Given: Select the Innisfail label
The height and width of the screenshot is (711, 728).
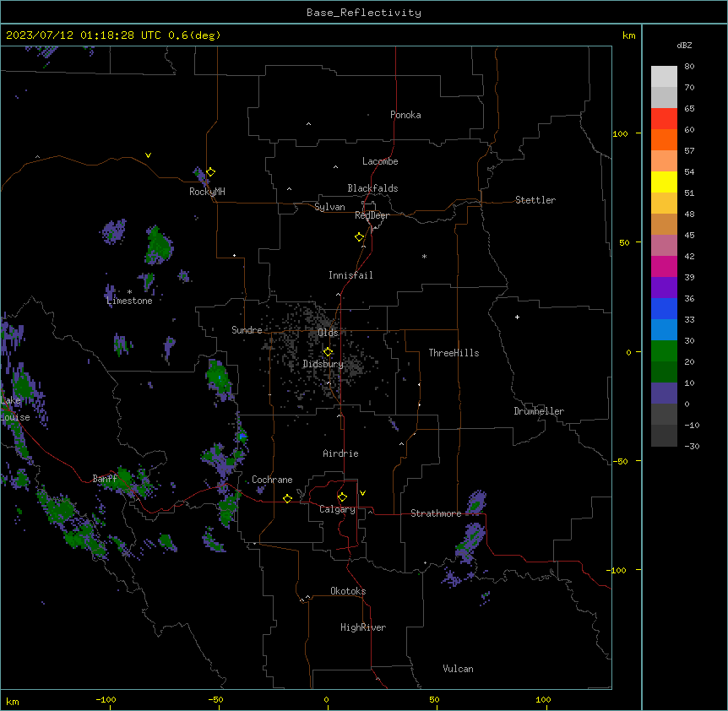Looking at the screenshot, I should (x=350, y=275).
